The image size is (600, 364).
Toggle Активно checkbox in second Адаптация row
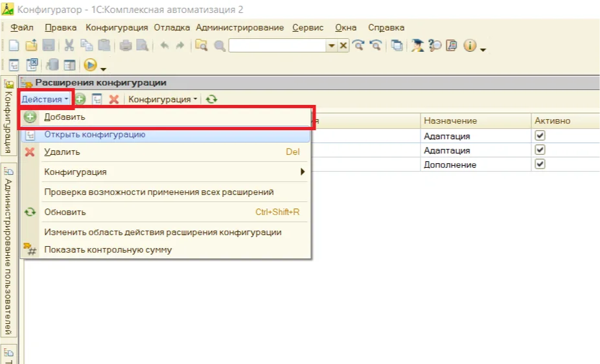(540, 150)
